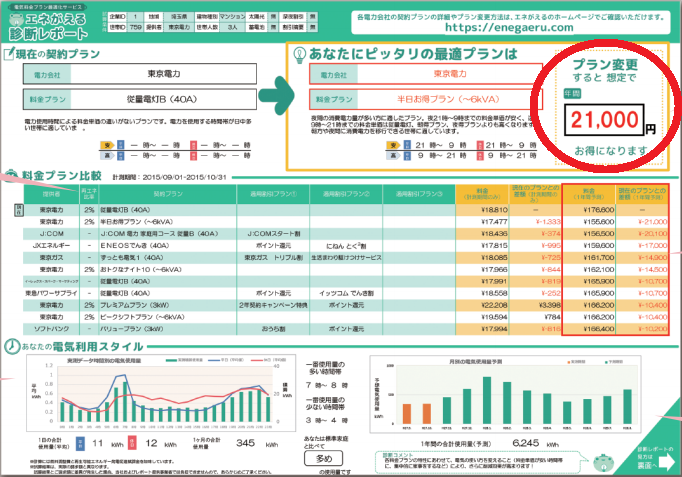This screenshot has width=682, height=477.
Task: Click the green 年間 badge above 21,000
Action: coord(572,93)
